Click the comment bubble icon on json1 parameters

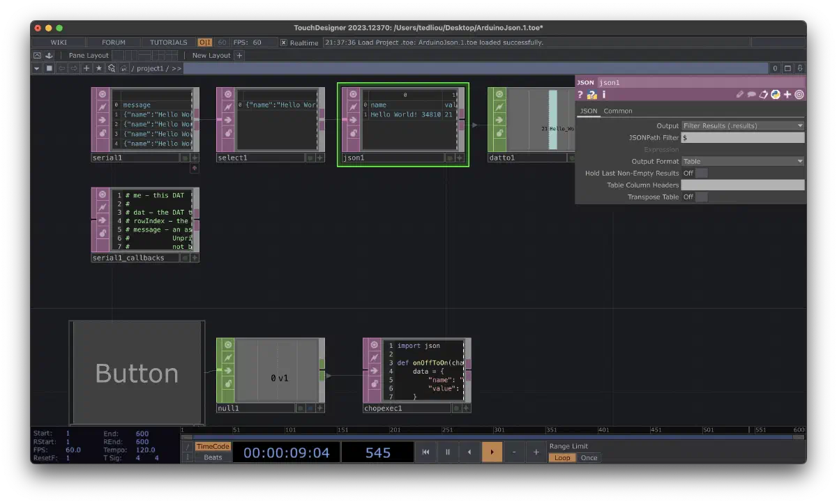click(x=752, y=94)
